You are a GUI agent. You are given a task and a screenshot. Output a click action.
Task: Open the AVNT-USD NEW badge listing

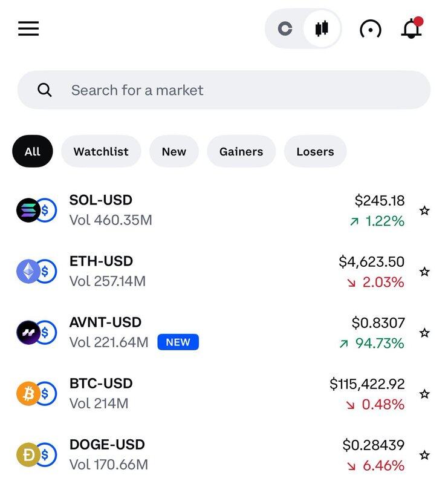tap(178, 342)
